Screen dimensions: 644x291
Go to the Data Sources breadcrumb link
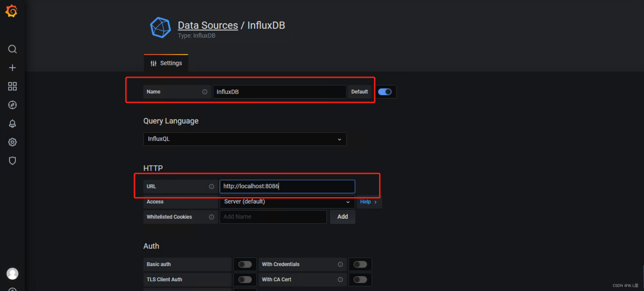tap(208, 25)
